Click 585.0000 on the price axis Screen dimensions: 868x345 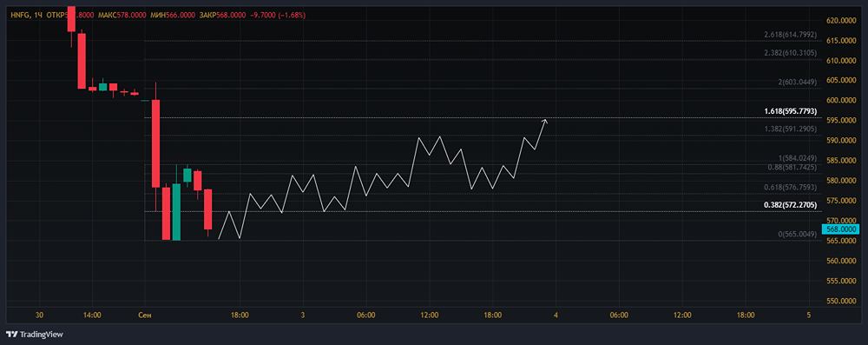(x=841, y=161)
